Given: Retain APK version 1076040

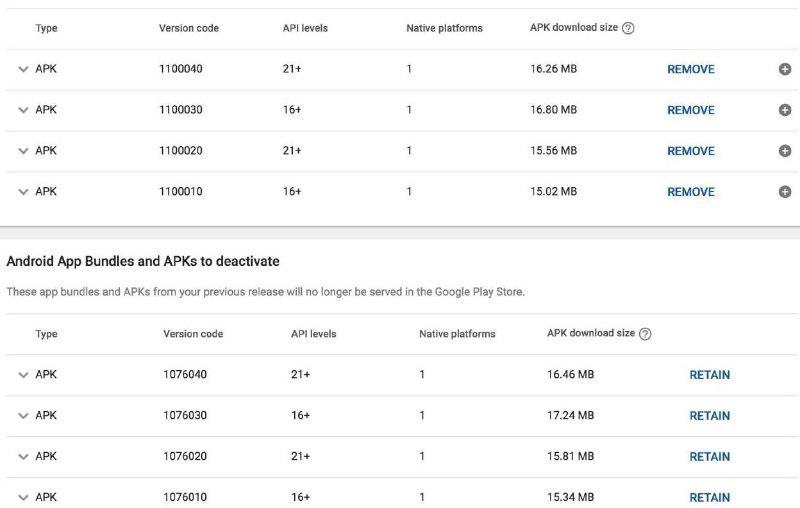Looking at the screenshot, I should (710, 375).
